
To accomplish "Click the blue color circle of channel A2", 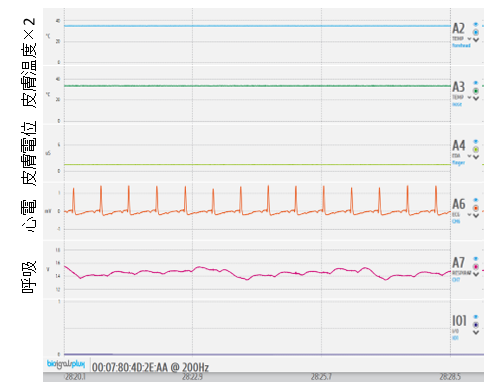I will [x=476, y=32].
